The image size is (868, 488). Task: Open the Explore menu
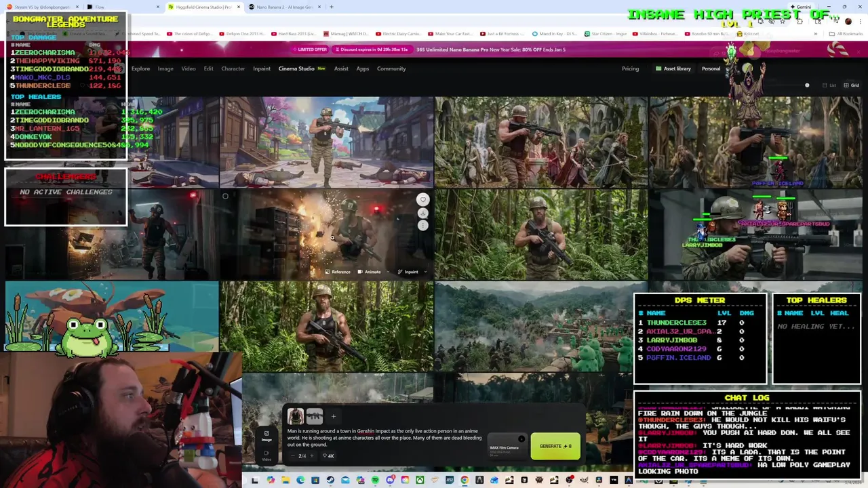[x=140, y=68]
